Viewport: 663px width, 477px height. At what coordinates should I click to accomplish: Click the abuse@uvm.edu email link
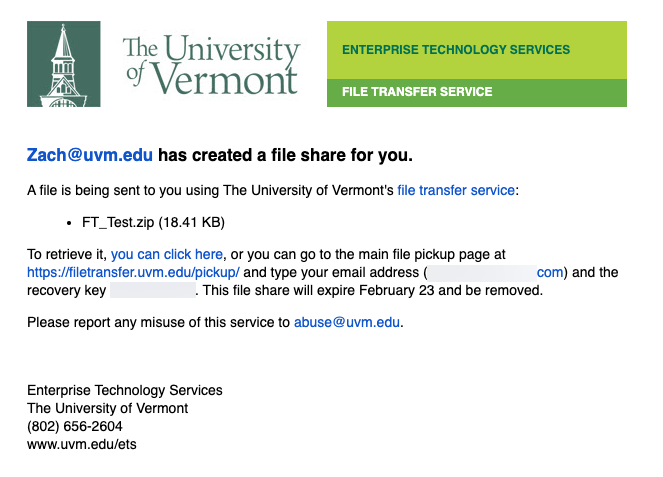tap(347, 322)
